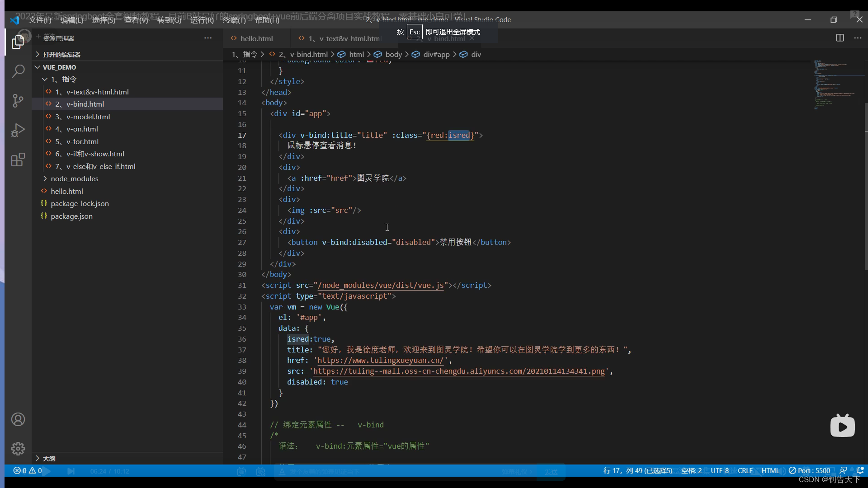Collapse the 1、指令 folder
868x488 pixels.
(127, 79)
